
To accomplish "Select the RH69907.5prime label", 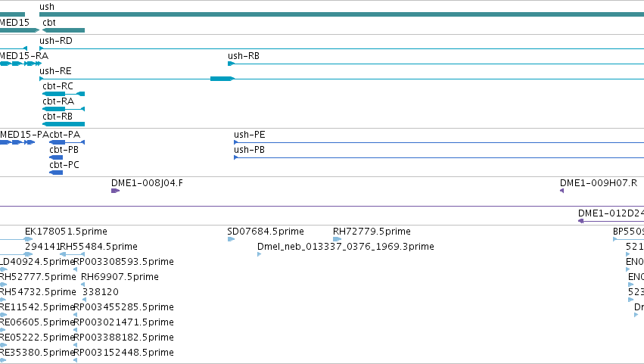I will (120, 276).
